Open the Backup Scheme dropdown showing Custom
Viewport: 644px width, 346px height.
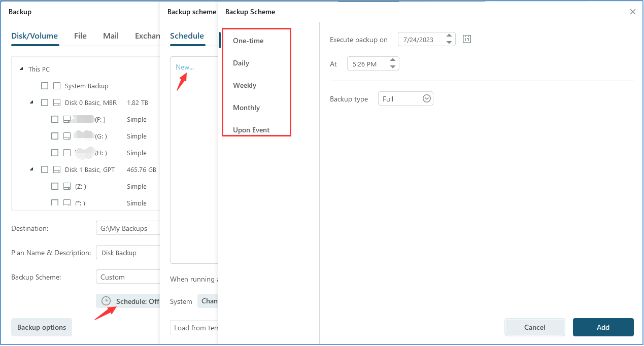click(x=128, y=276)
